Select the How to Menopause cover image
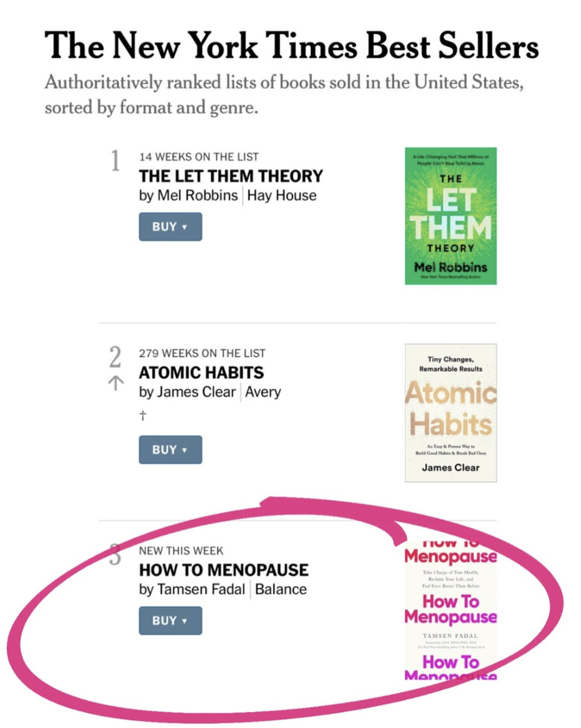 coord(450,607)
